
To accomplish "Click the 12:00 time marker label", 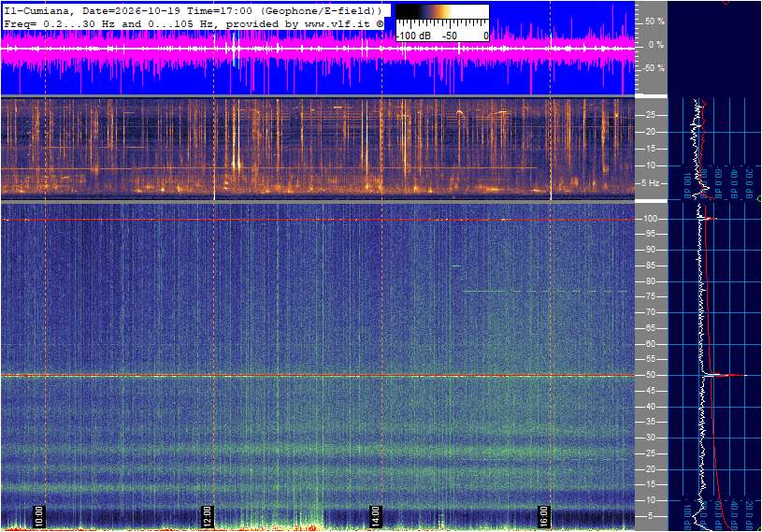I will pos(207,516).
